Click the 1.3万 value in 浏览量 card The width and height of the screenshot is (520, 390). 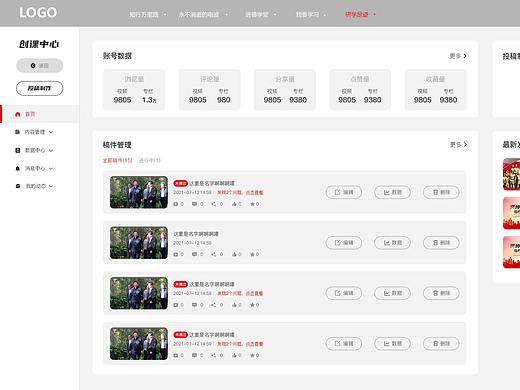pos(149,100)
